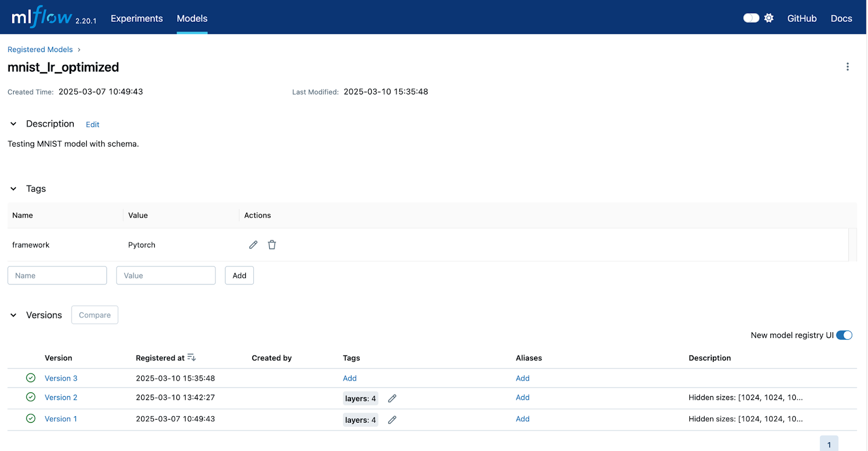Viewport: 868px width, 451px height.
Task: Collapse the Description section
Action: click(14, 124)
